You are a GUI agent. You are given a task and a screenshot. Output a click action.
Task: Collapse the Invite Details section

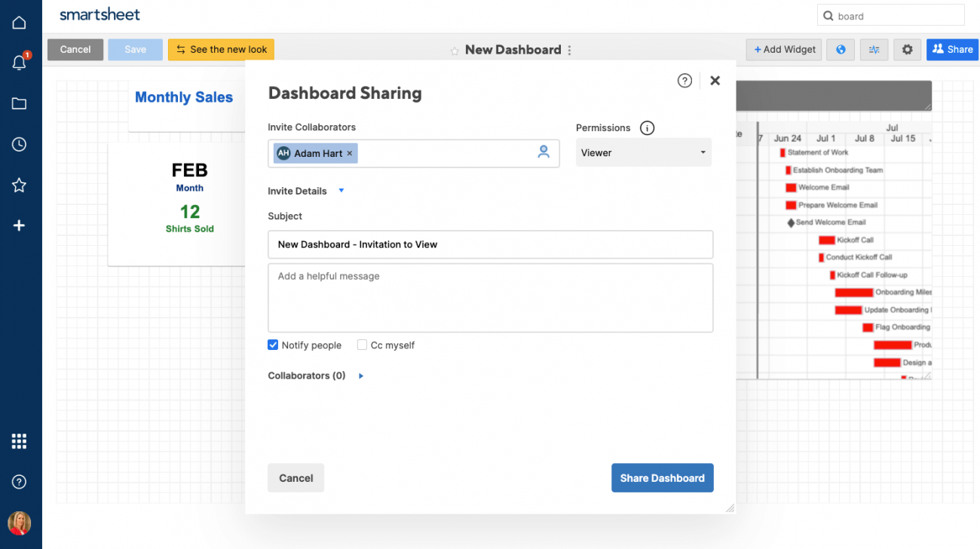(341, 191)
